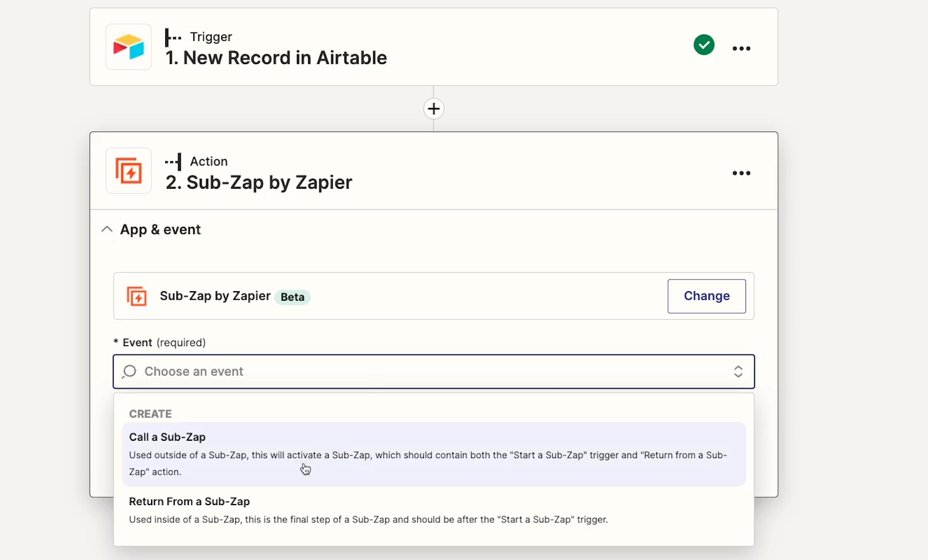Click the search magnifier icon in event field
The height and width of the screenshot is (560, 928).
tap(129, 371)
